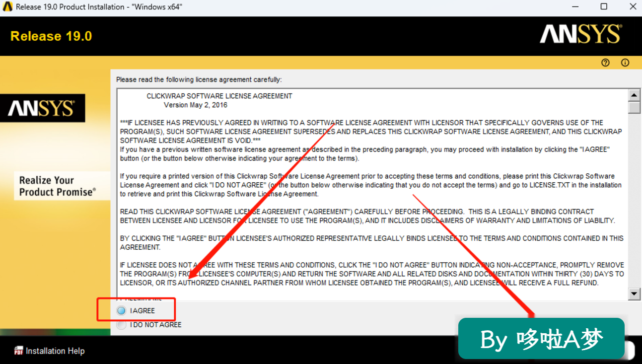Click the ANSYS icon in the title bar
Image resolution: width=642 pixels, height=364 pixels.
click(7, 7)
